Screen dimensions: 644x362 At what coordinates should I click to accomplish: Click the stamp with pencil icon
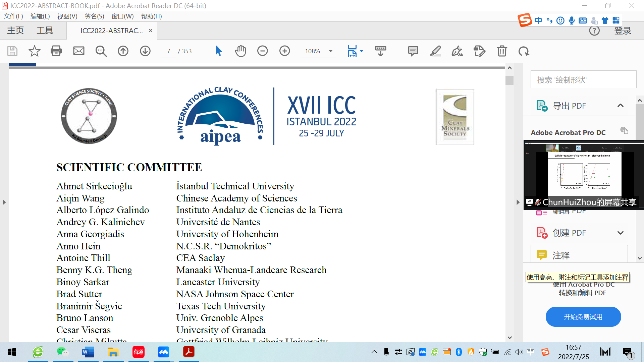click(480, 51)
